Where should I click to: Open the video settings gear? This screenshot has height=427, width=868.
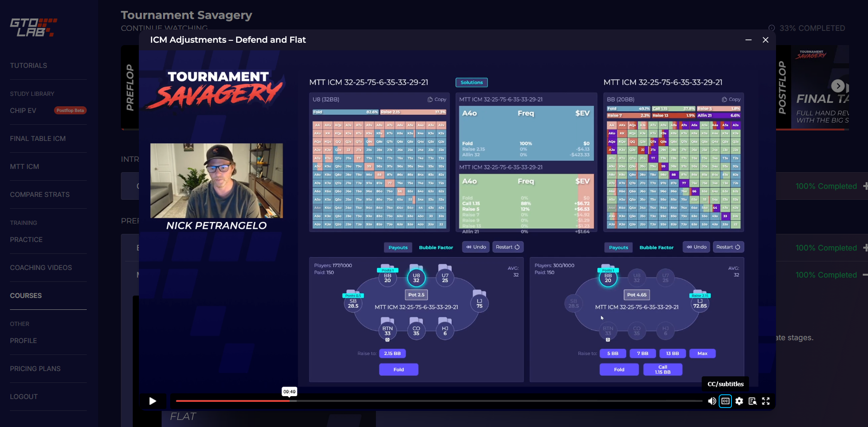coord(739,401)
